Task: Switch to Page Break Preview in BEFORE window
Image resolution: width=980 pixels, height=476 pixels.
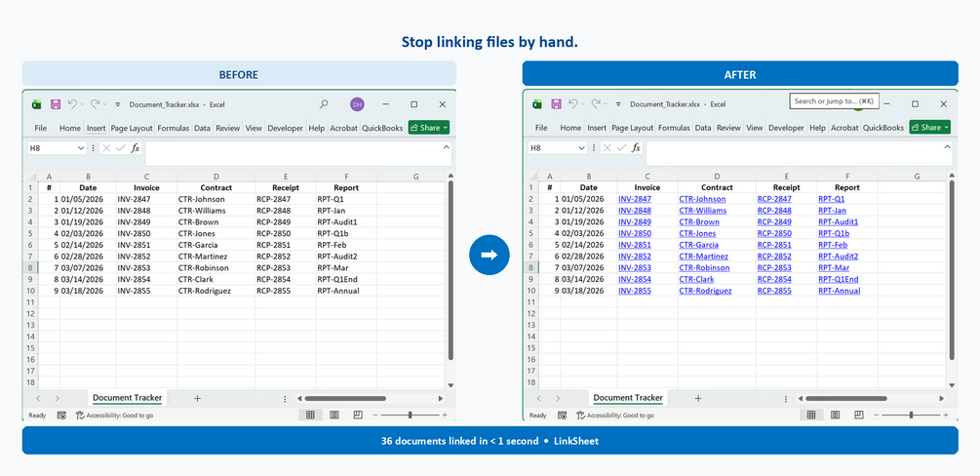Action: 358,415
